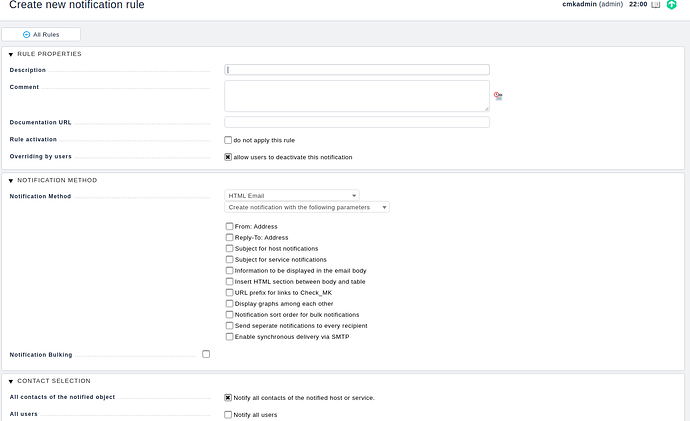
Task: Check Reply-To: Address
Action: pos(229,237)
